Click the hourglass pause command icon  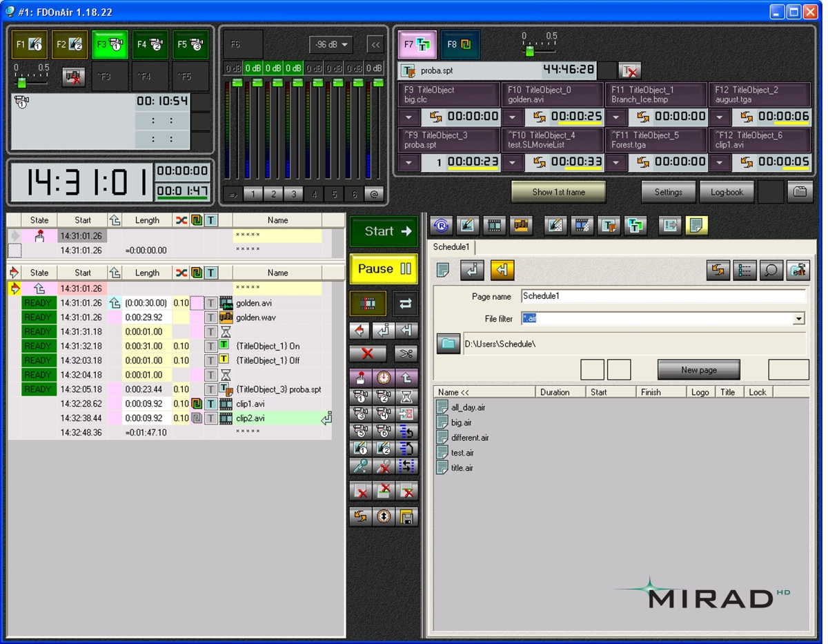point(407,396)
